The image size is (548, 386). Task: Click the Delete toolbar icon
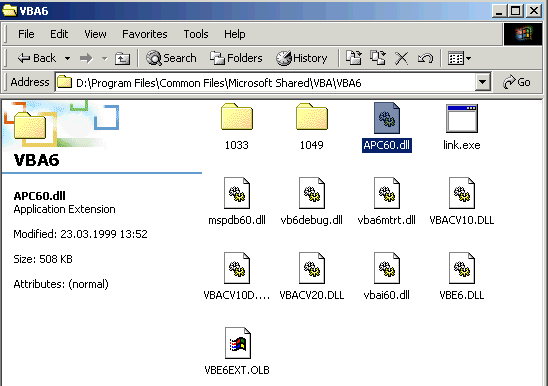pyautogui.click(x=402, y=58)
